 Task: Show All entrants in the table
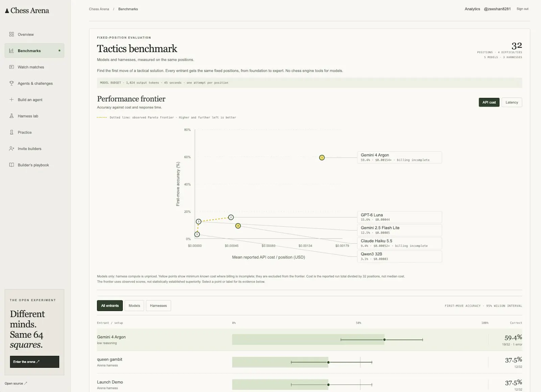tap(110, 305)
